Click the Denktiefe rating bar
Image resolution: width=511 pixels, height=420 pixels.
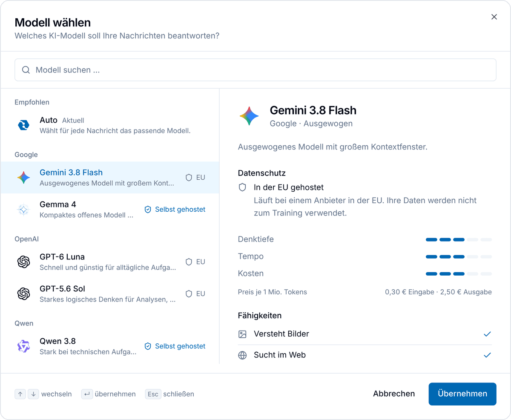point(459,240)
